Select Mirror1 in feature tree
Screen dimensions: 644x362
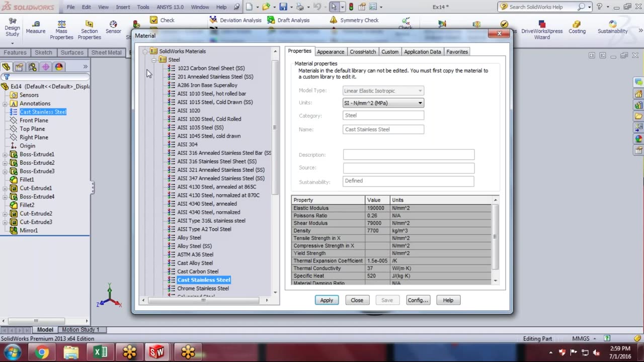(x=29, y=230)
